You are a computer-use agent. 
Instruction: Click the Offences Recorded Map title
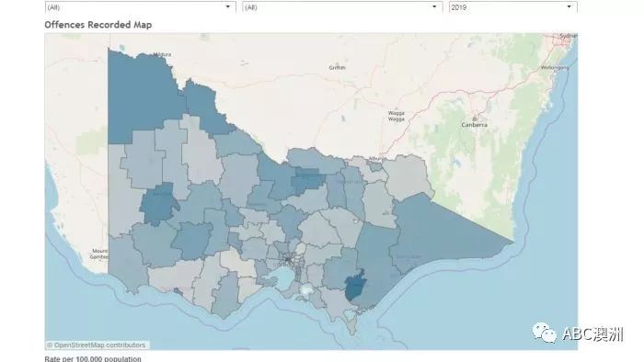click(98, 25)
